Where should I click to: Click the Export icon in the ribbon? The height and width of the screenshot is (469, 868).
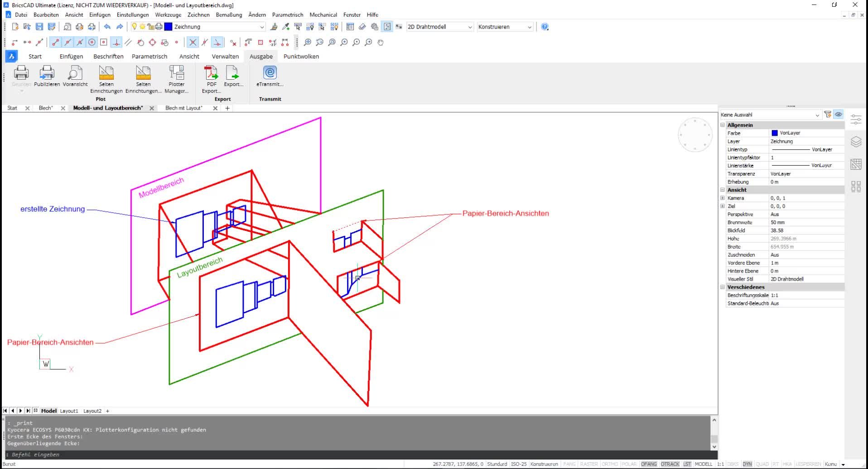click(233, 76)
